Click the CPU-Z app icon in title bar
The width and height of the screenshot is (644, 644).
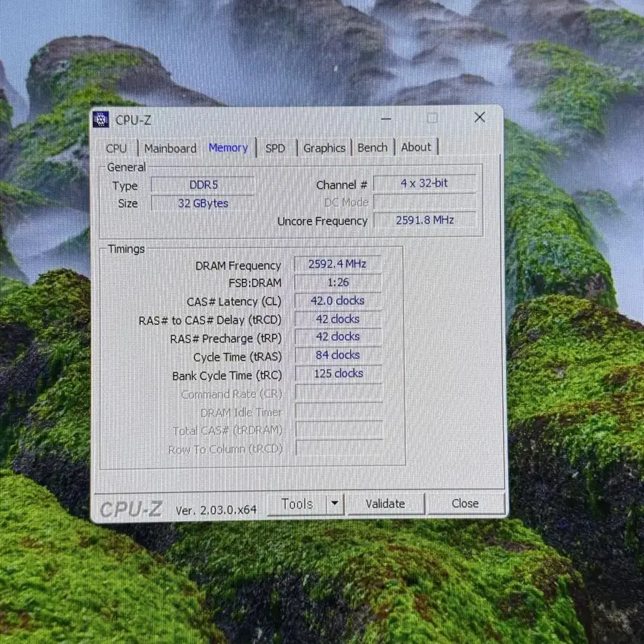[x=101, y=119]
